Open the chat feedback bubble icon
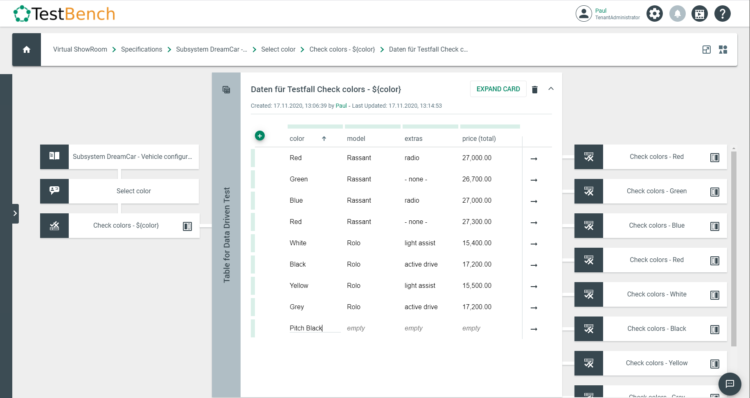 coord(729,384)
